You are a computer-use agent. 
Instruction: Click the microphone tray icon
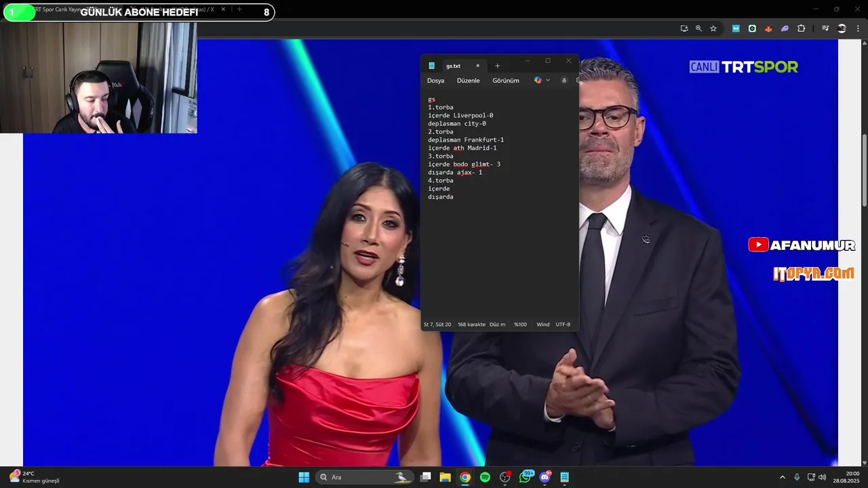tap(797, 477)
